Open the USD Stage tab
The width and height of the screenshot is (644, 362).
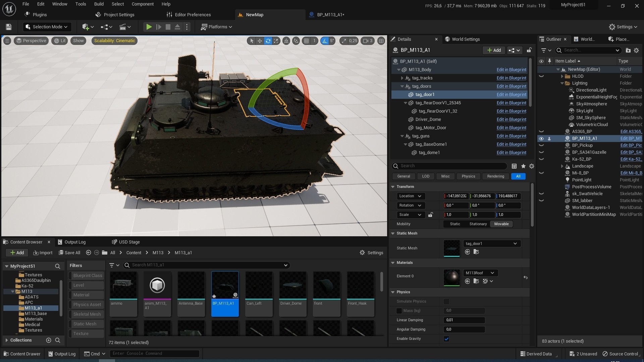pos(126,242)
